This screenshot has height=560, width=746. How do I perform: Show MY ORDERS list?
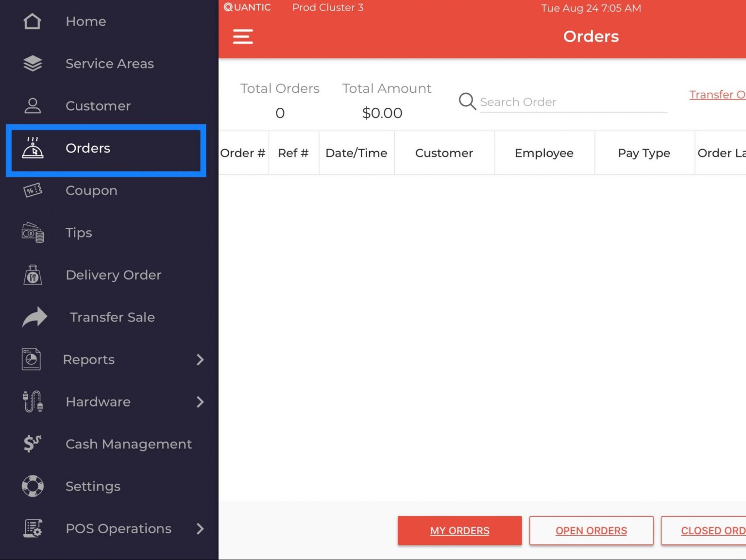coord(459,530)
